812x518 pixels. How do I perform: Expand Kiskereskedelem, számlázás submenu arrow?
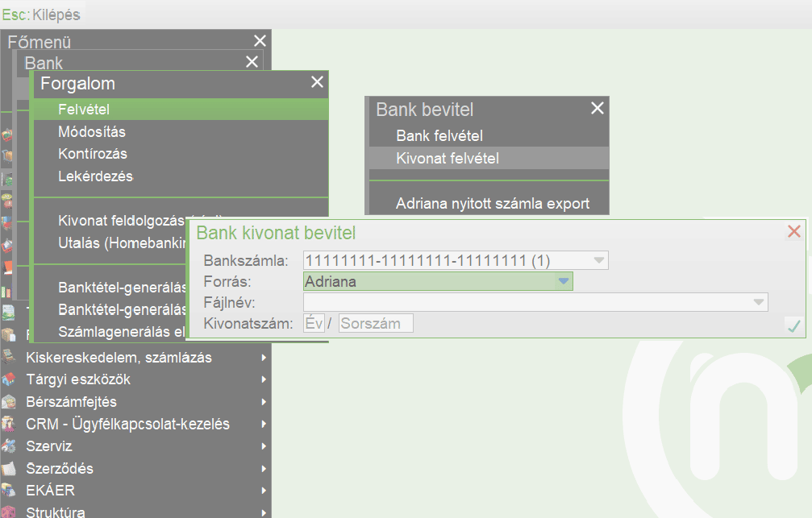coord(264,358)
